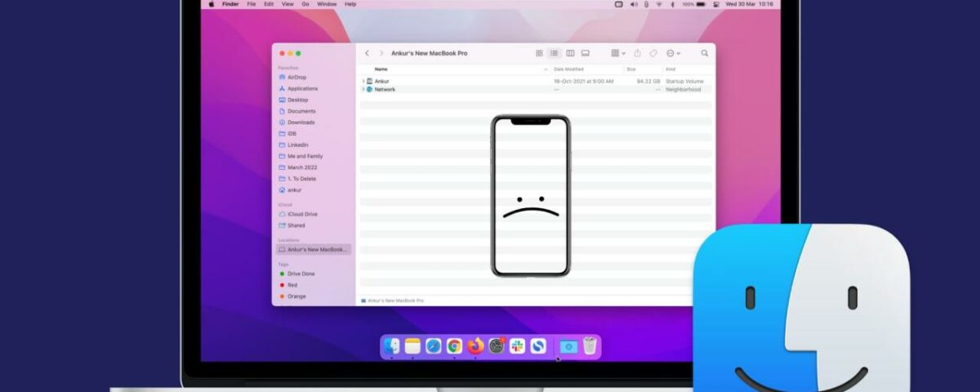Expand the Network row

click(363, 89)
